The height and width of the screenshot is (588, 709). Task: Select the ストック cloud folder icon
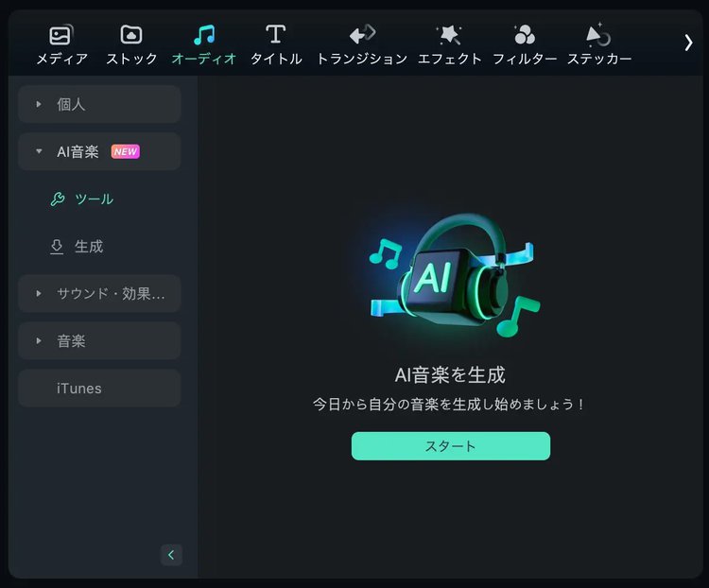(131, 36)
